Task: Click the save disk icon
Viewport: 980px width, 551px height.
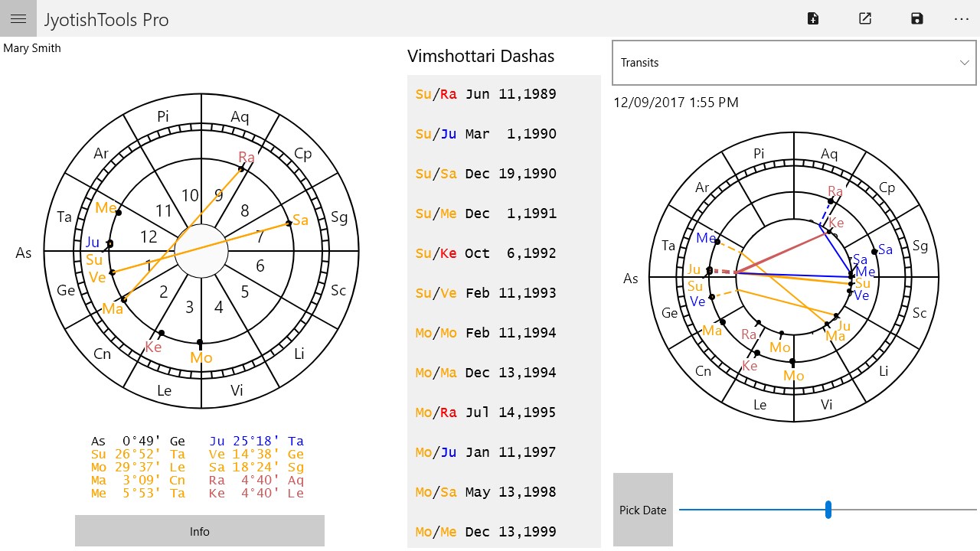Action: (x=917, y=18)
